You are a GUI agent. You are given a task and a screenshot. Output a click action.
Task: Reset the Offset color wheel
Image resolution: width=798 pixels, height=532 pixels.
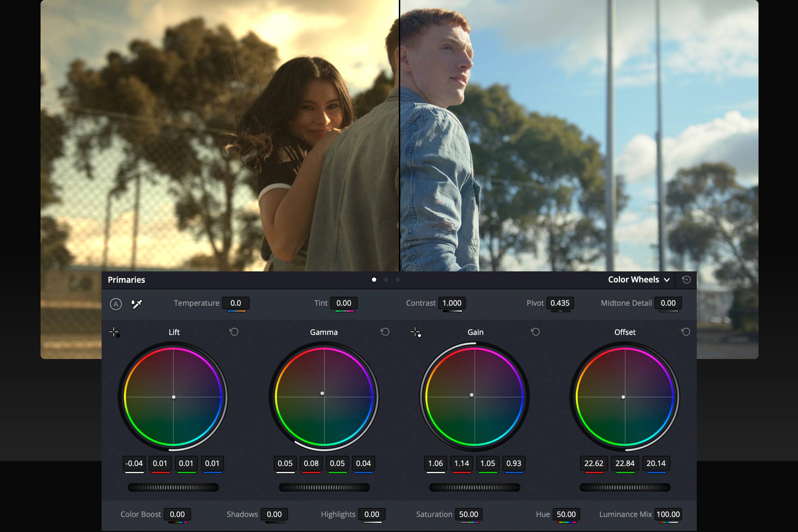tap(686, 332)
